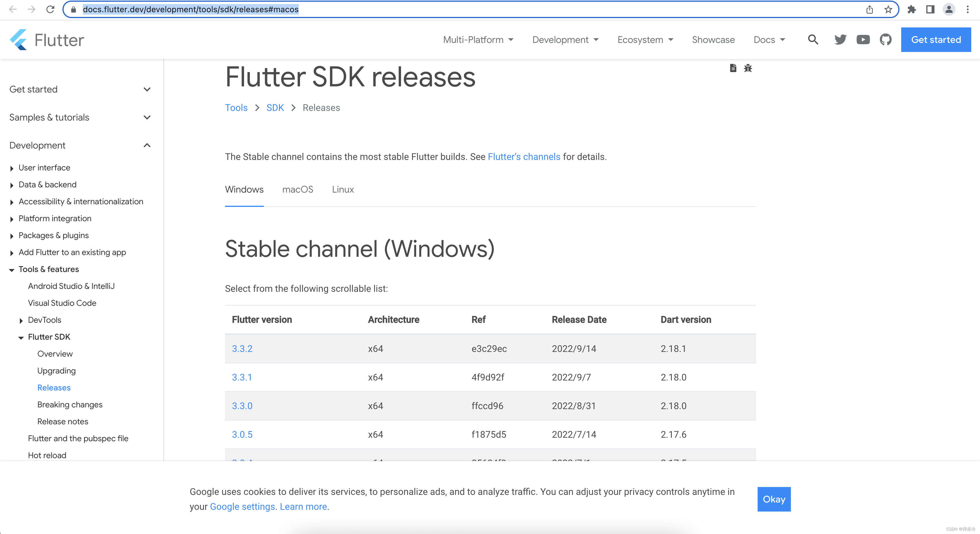
Task: Click Showcase in the top navigation
Action: tap(713, 40)
